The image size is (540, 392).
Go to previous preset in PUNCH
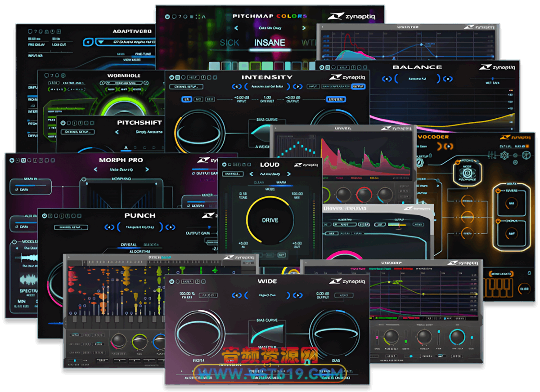click(x=109, y=227)
